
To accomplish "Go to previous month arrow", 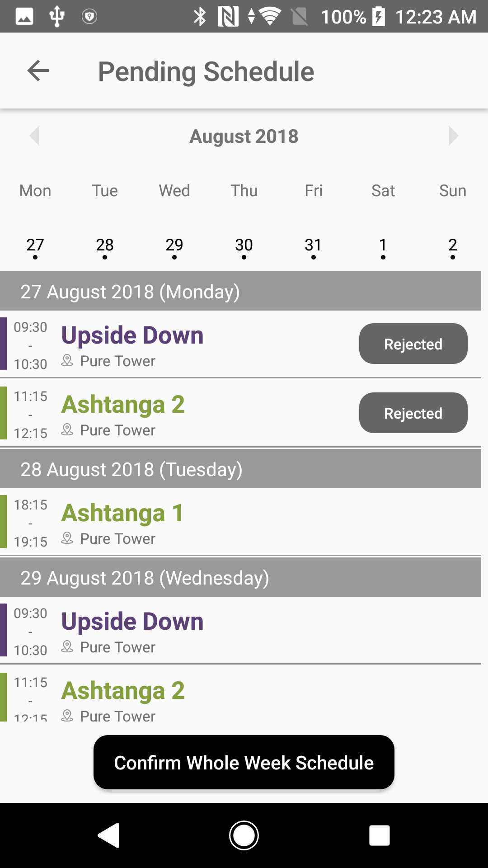I will [x=35, y=136].
